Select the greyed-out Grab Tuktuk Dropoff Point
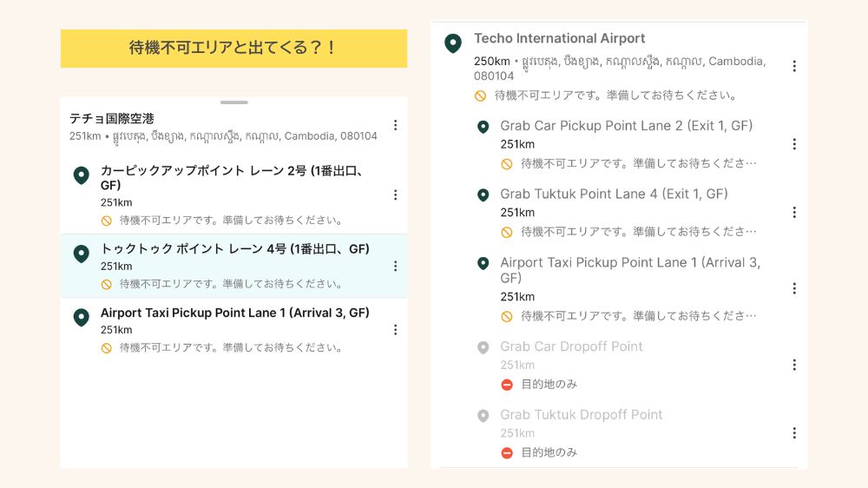 click(582, 415)
